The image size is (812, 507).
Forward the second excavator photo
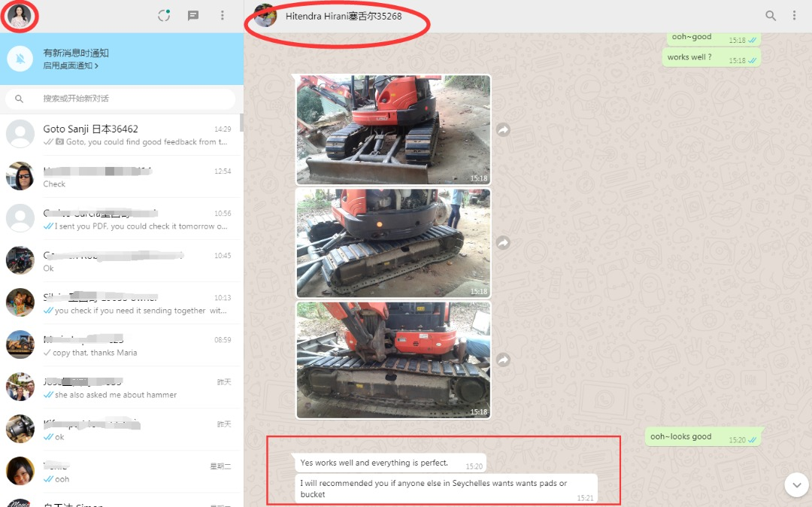pyautogui.click(x=503, y=242)
